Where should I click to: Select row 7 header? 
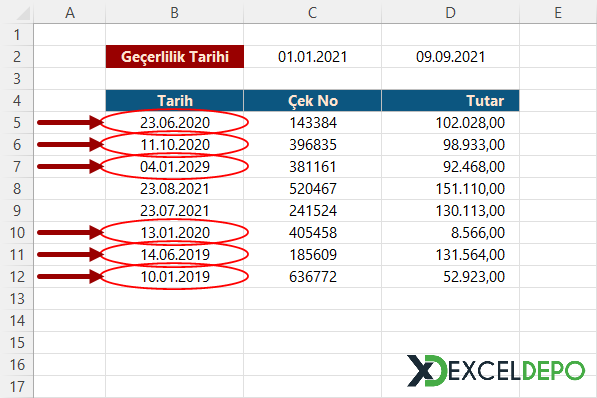click(17, 167)
